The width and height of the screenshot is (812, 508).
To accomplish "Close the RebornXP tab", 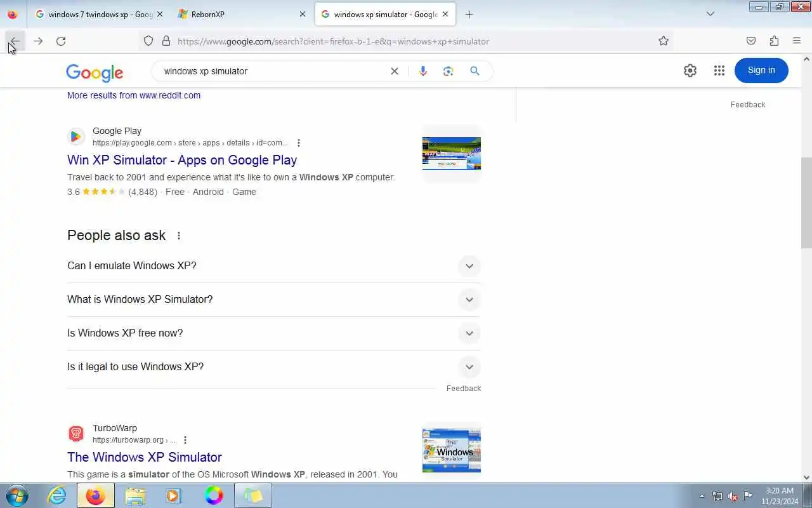I will tap(302, 14).
